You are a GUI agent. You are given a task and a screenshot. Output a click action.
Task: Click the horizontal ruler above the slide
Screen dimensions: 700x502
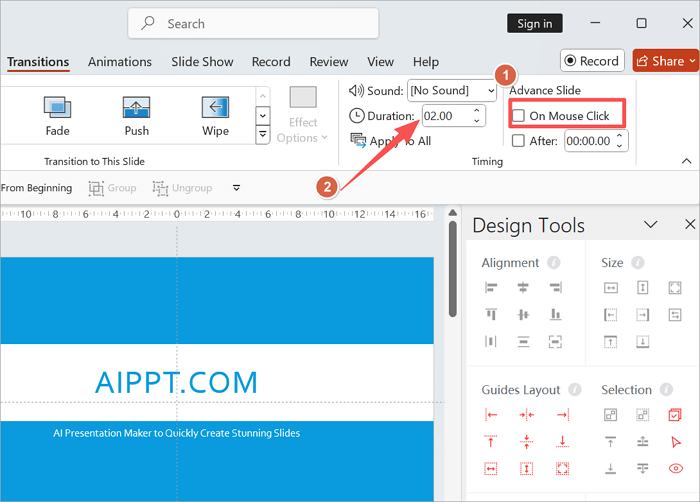pos(217,214)
